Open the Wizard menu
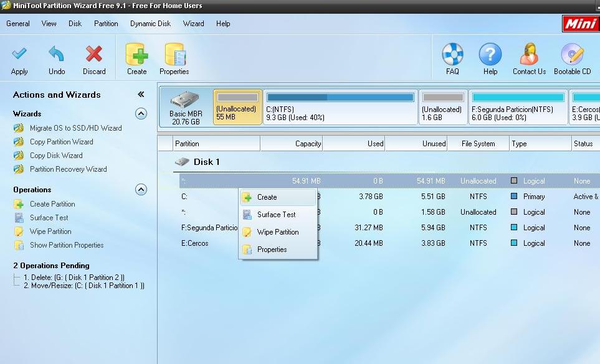 coord(194,24)
